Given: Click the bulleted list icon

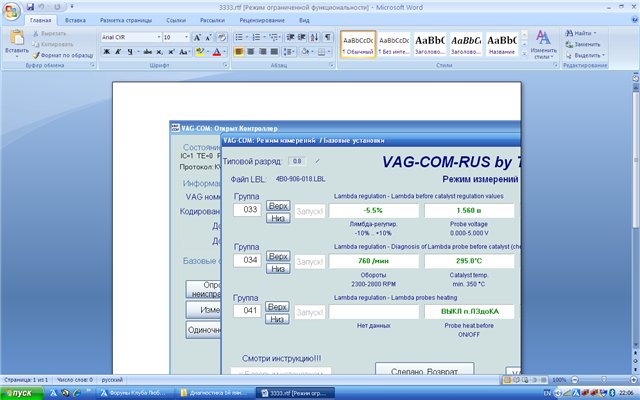Looking at the screenshot, I should coord(239,38).
